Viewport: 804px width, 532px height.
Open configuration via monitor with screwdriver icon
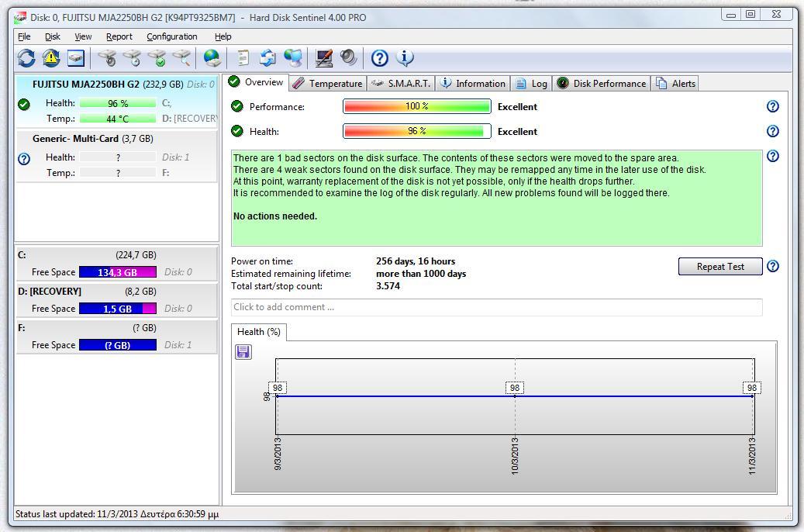323,58
